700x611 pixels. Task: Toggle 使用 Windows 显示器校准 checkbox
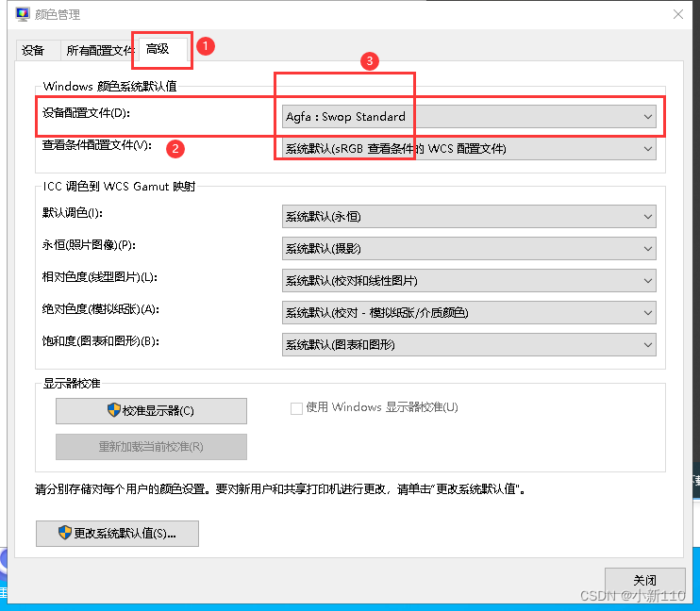point(296,408)
